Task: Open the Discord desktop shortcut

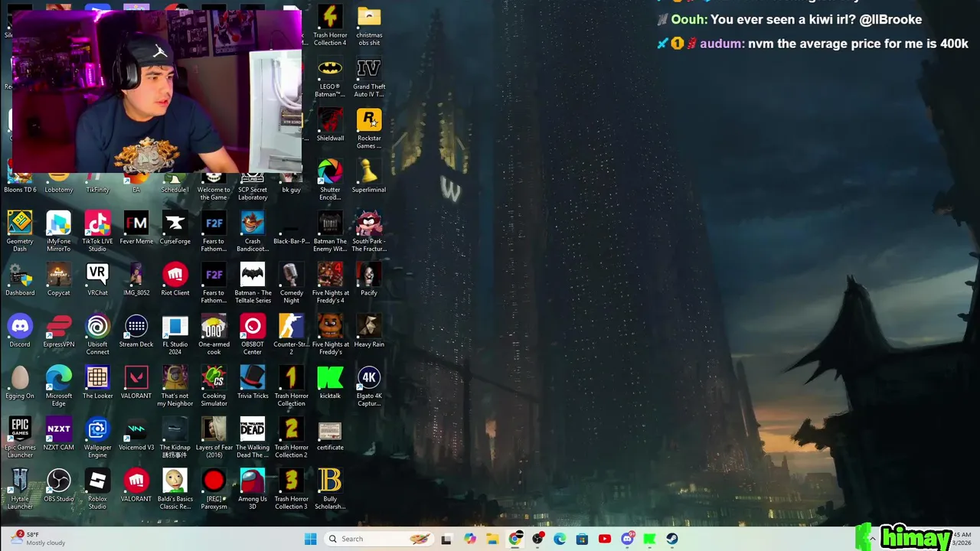Action: (x=20, y=330)
